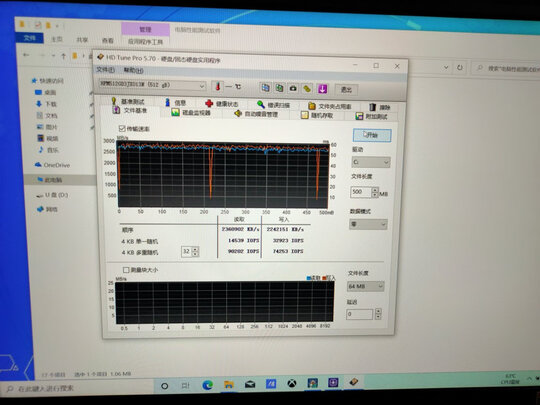Click the thermometer temperature icon
540x405 pixels.
point(218,86)
